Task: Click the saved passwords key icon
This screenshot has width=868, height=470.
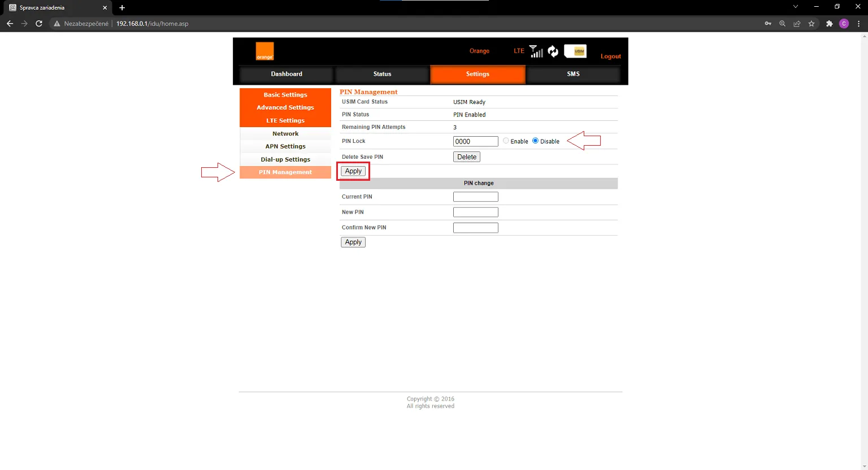Action: click(768, 24)
